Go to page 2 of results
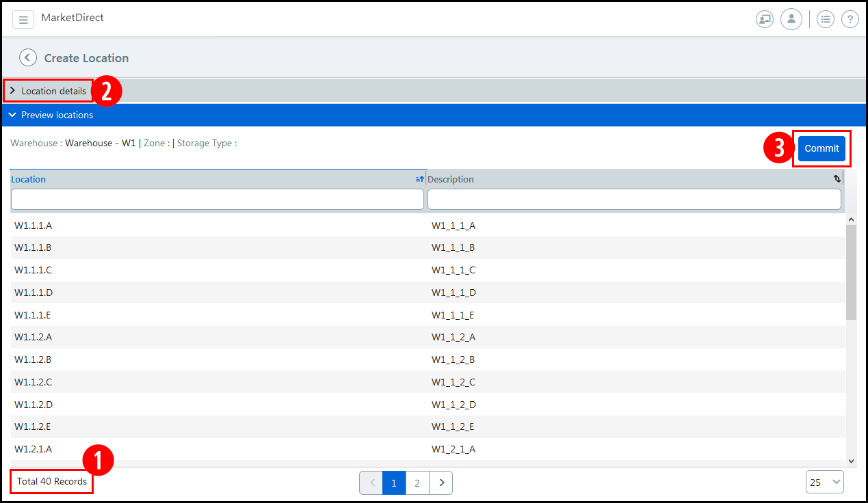 (x=417, y=482)
